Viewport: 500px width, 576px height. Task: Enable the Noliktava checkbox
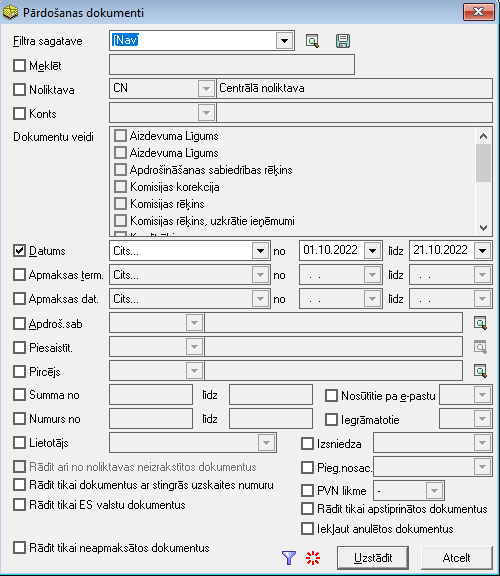[x=19, y=89]
